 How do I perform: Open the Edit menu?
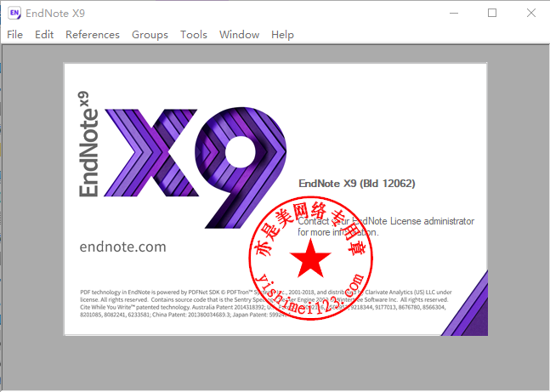(44, 34)
